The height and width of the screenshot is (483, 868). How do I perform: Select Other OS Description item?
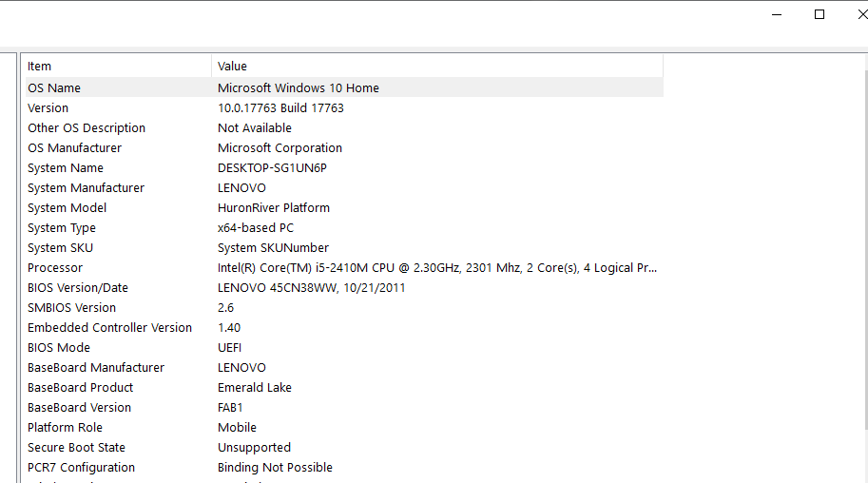[x=87, y=128]
